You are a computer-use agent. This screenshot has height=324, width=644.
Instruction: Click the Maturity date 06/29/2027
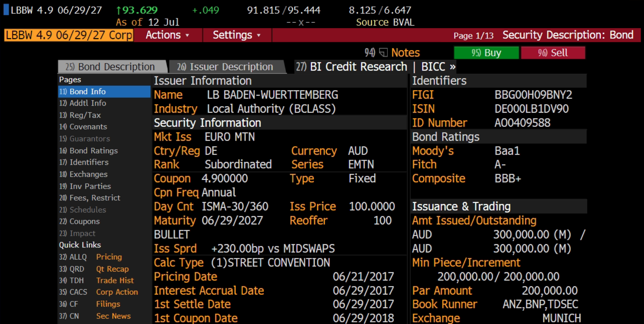click(x=232, y=220)
